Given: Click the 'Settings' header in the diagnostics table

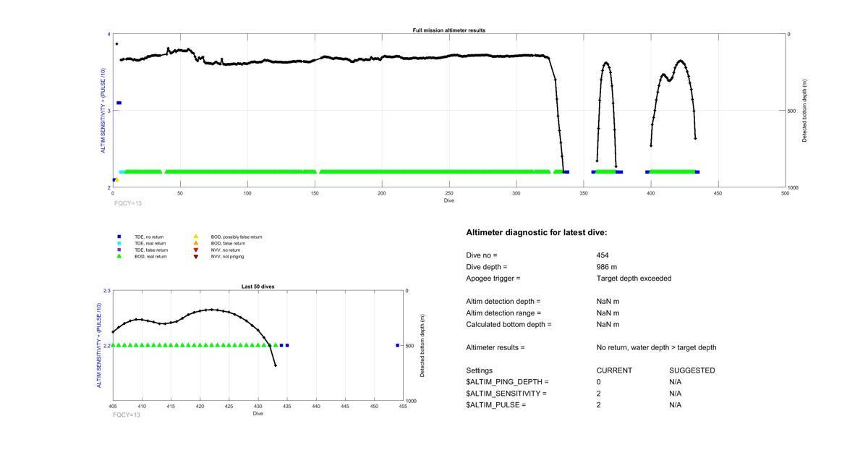Looking at the screenshot, I should [479, 370].
